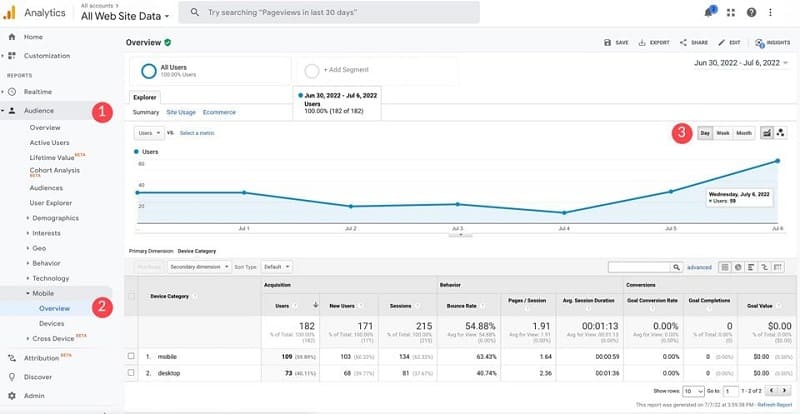Image resolution: width=800 pixels, height=414 pixels.
Task: Open the notifications bell icon
Action: [x=709, y=12]
